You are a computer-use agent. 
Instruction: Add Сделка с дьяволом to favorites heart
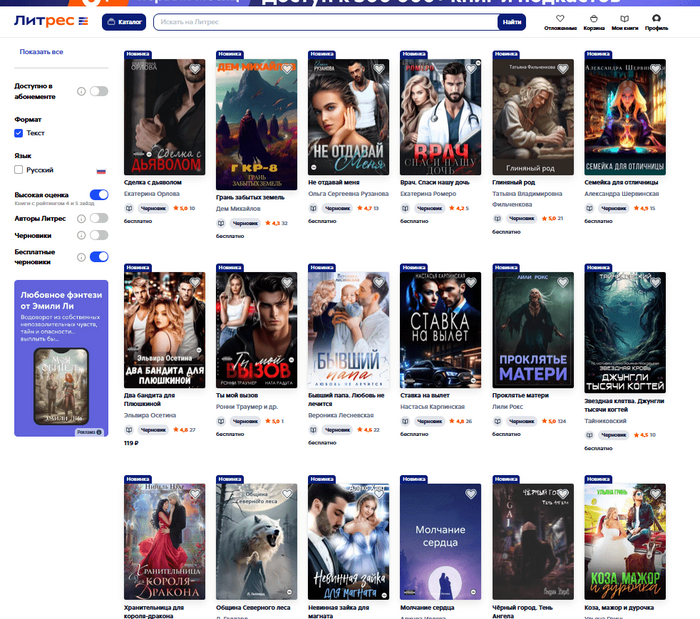(195, 69)
